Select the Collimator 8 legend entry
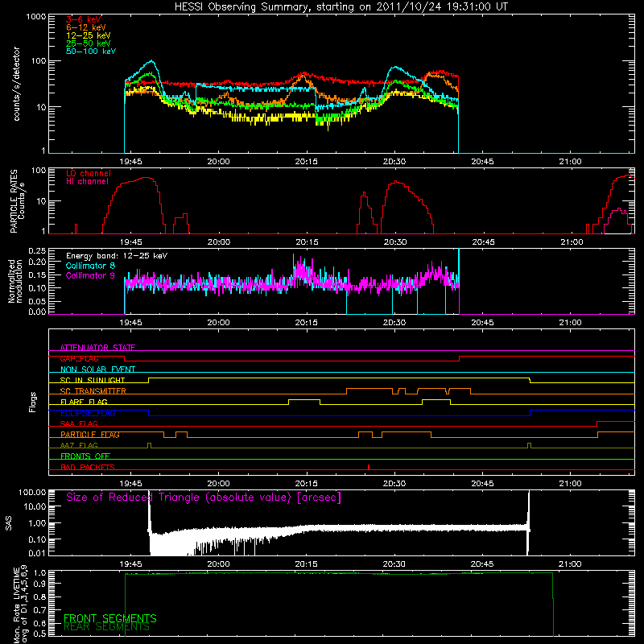Viewport: 644px width, 644px height. click(90, 266)
